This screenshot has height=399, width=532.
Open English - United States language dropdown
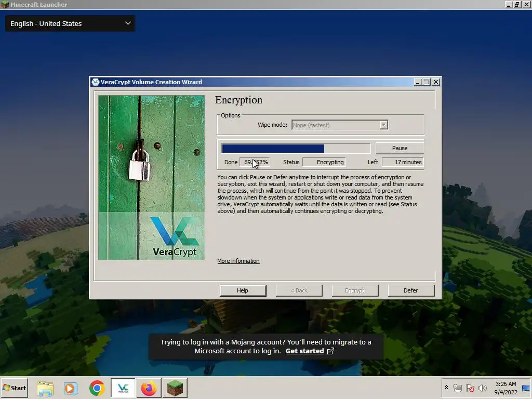[70, 23]
